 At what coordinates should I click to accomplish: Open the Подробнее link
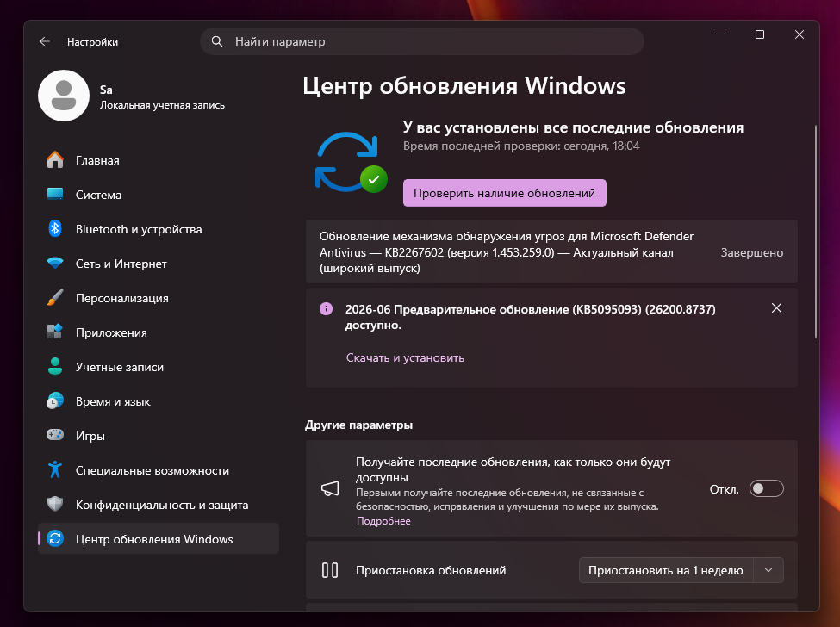[x=383, y=521]
